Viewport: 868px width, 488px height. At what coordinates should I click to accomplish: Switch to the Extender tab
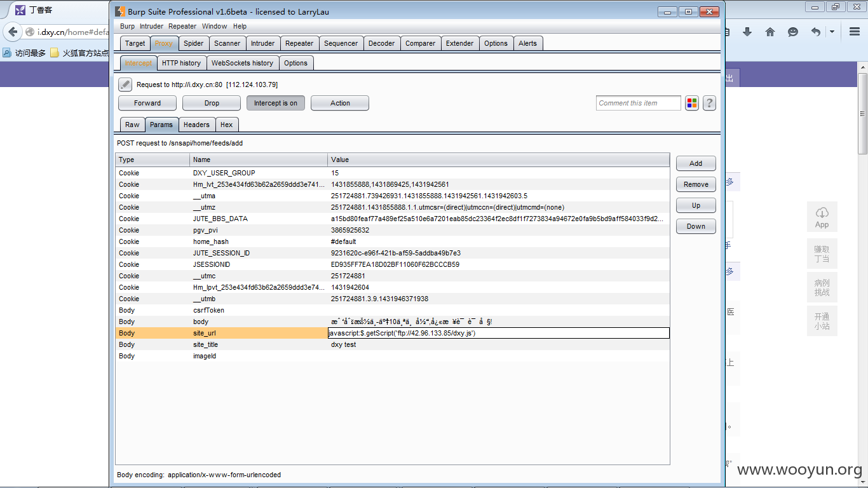coord(459,43)
